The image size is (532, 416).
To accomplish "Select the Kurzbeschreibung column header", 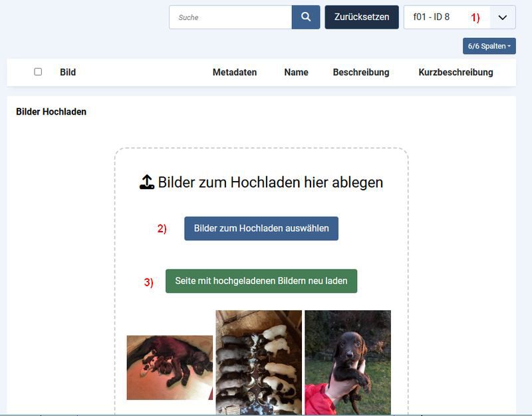I will pyautogui.click(x=456, y=72).
